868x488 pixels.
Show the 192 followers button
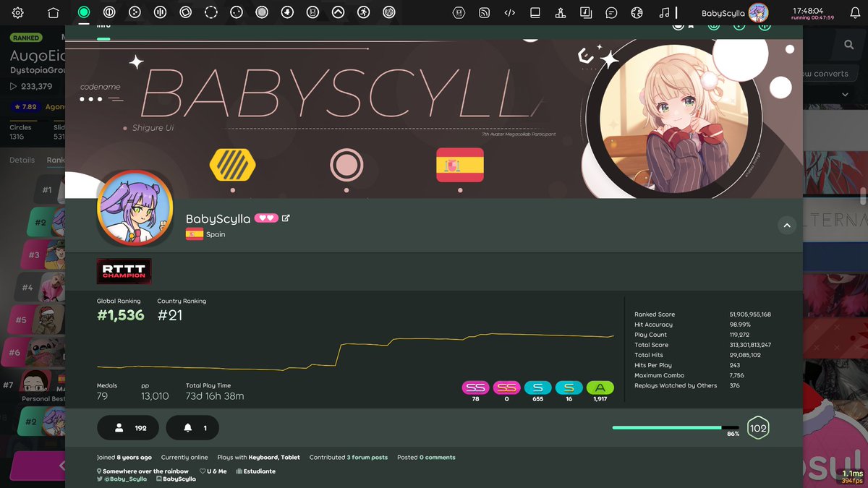129,428
